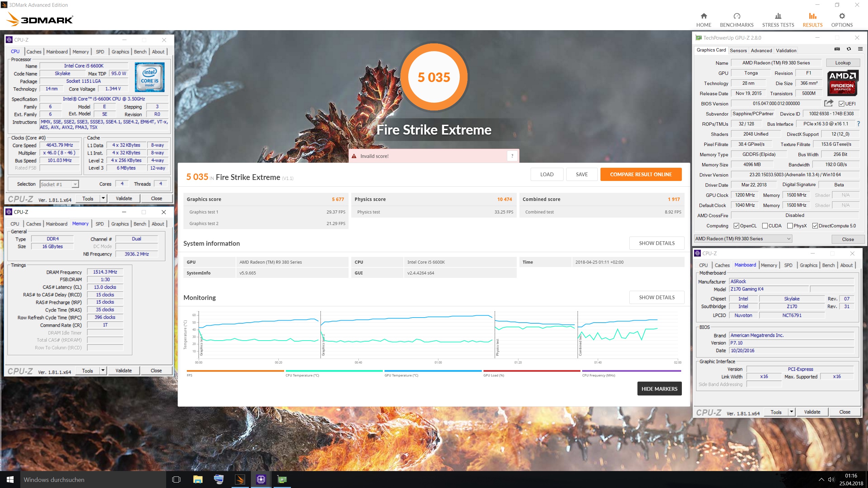Click COMPARE RESULT ONLINE button

(x=641, y=174)
